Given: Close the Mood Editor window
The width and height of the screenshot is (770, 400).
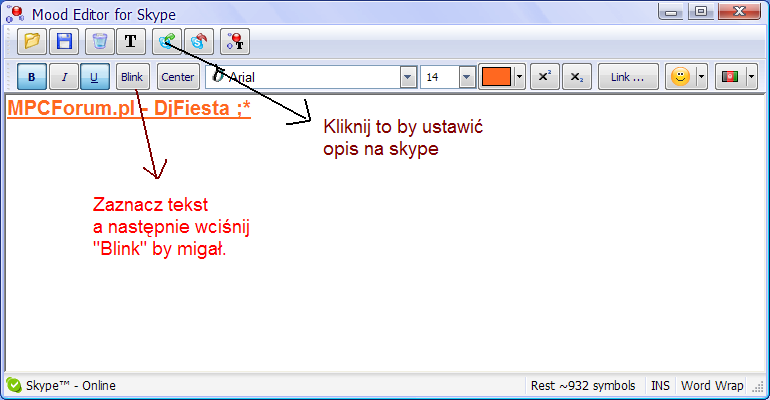Looking at the screenshot, I should point(739,12).
